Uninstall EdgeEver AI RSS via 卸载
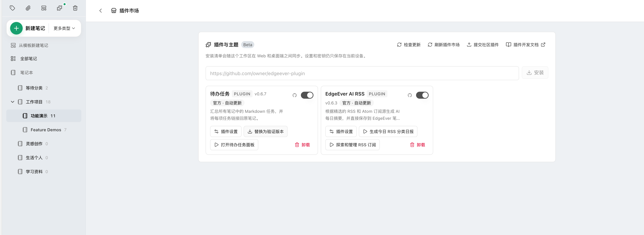 417,145
